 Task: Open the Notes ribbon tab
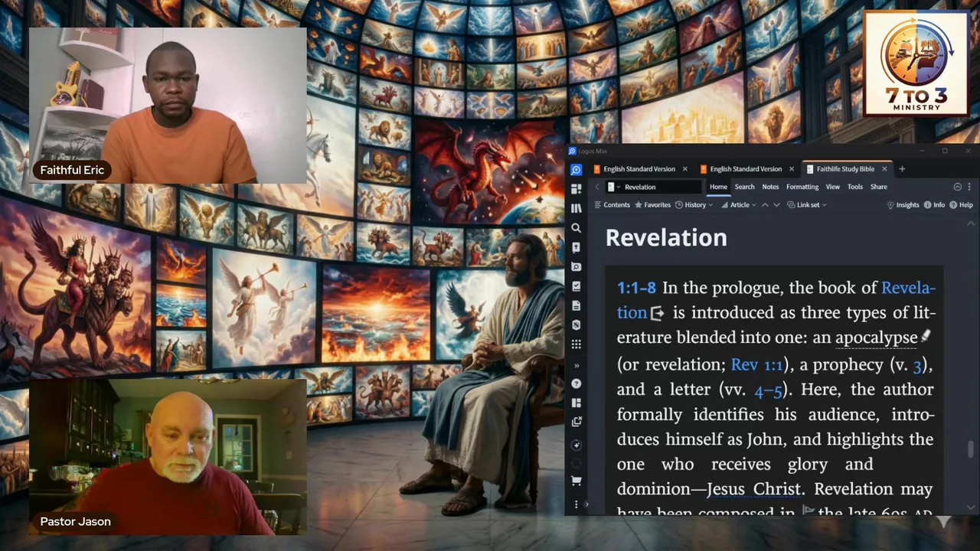click(x=770, y=187)
